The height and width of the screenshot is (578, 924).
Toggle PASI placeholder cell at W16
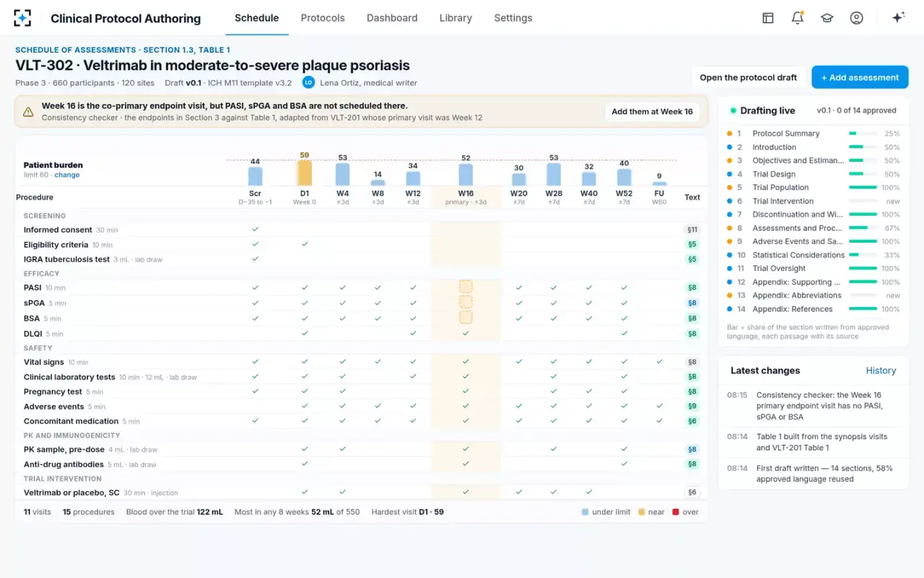tap(466, 287)
